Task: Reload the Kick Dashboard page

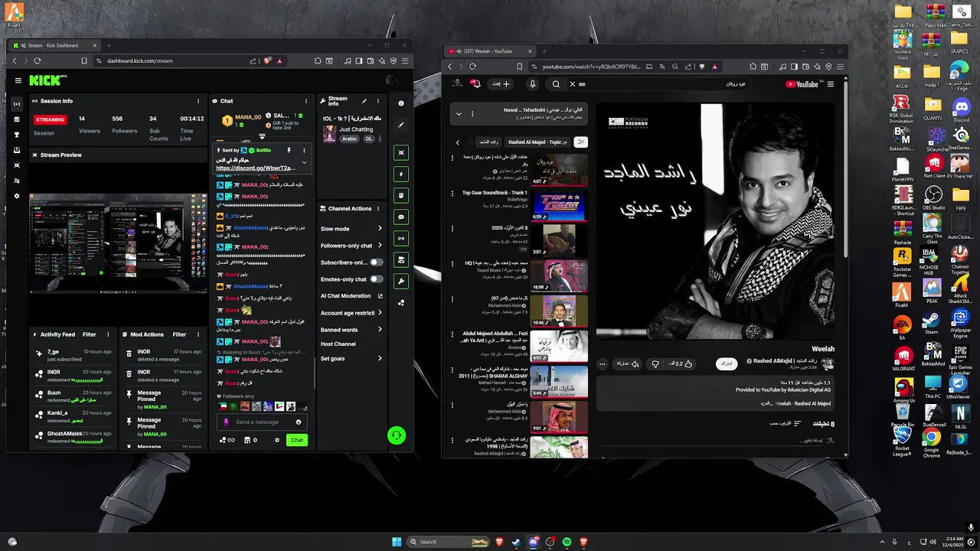Action: 37,60
